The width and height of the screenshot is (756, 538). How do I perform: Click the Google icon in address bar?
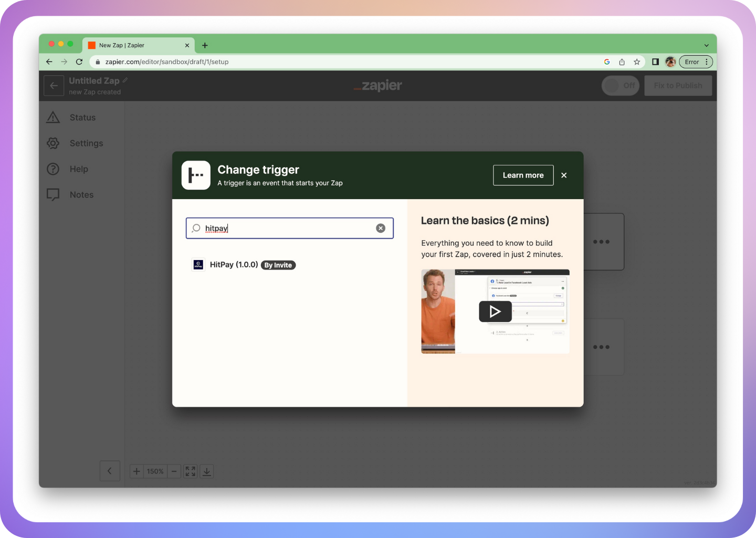(607, 62)
